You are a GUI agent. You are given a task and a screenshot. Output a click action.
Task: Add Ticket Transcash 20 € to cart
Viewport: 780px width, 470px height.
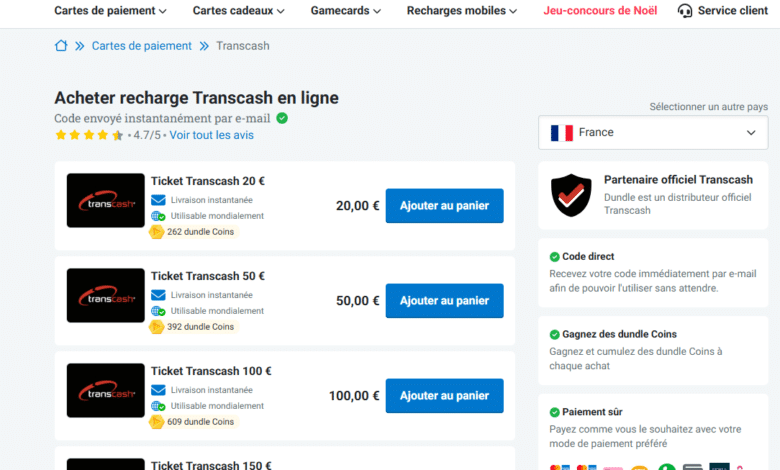[x=444, y=205]
